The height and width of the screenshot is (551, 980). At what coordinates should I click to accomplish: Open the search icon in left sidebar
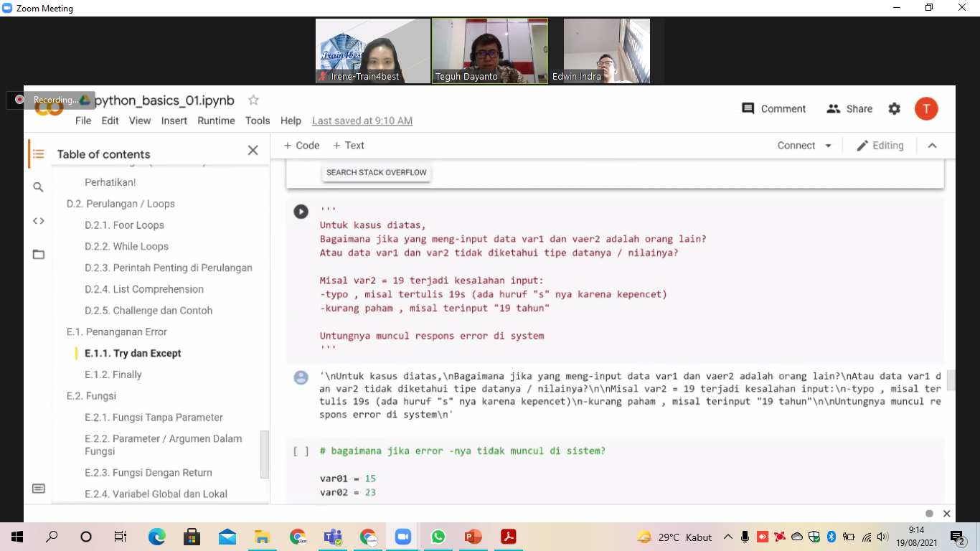(x=39, y=187)
